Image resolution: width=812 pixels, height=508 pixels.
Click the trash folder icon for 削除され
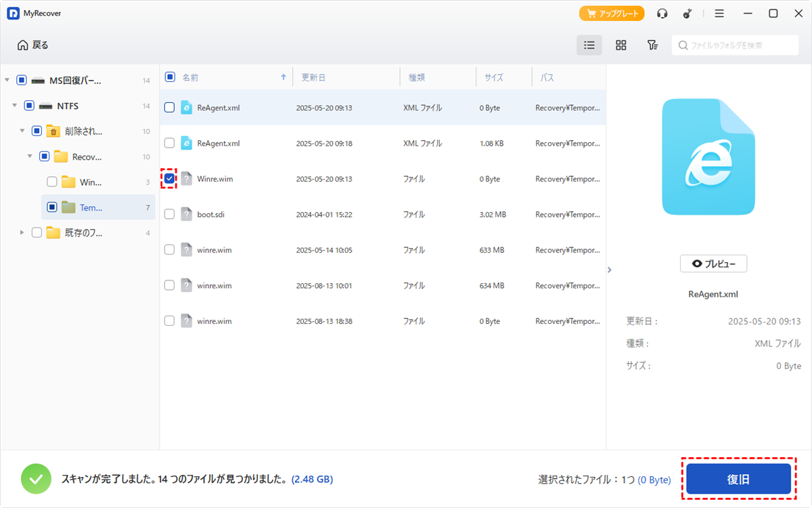[x=53, y=131]
